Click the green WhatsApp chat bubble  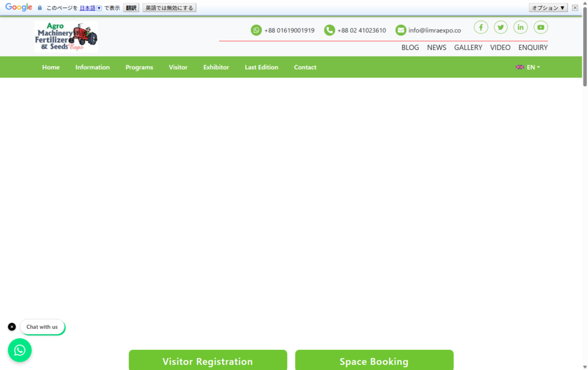(x=20, y=350)
